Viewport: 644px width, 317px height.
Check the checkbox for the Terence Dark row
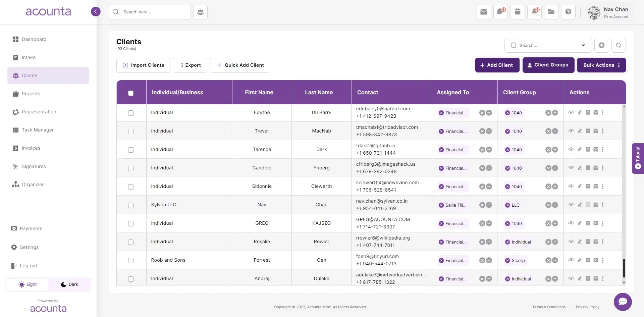point(131,150)
